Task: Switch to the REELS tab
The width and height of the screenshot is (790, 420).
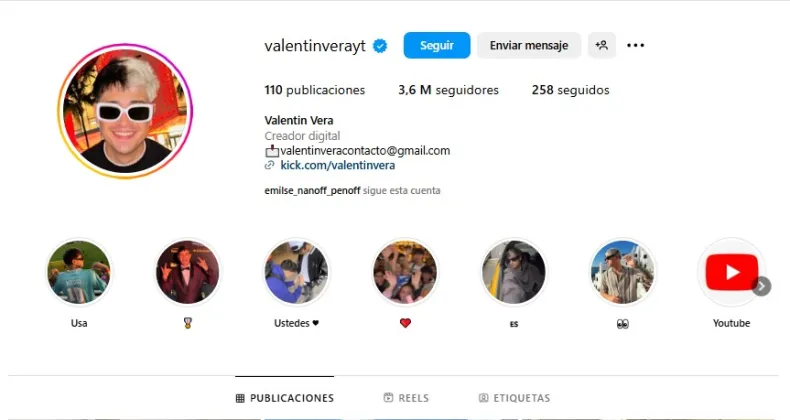Action: (x=406, y=398)
